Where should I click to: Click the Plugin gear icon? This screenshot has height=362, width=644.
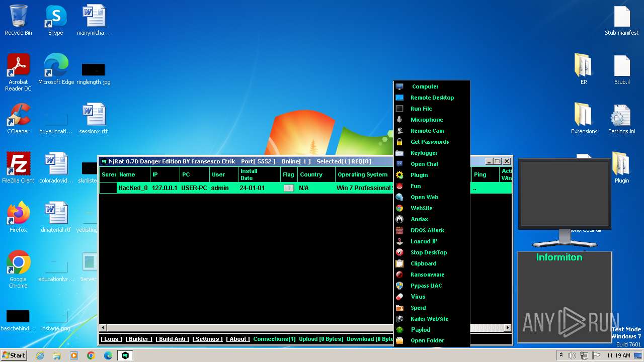399,175
